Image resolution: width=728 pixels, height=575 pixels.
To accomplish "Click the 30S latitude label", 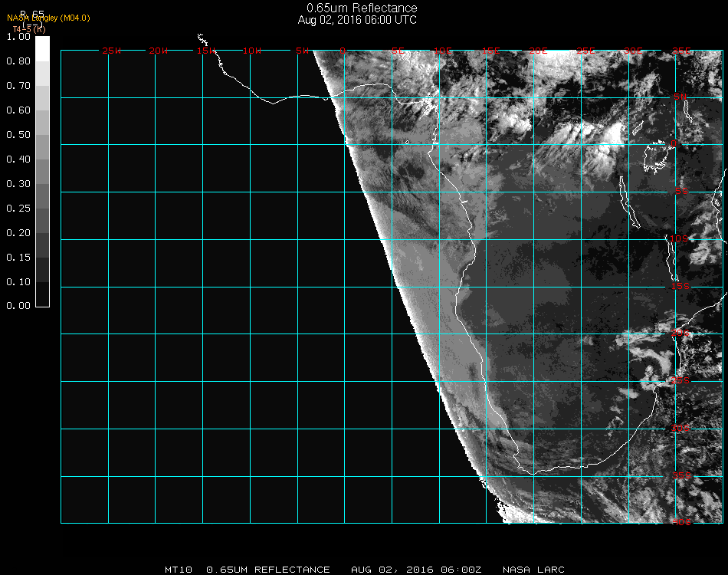I will point(680,428).
